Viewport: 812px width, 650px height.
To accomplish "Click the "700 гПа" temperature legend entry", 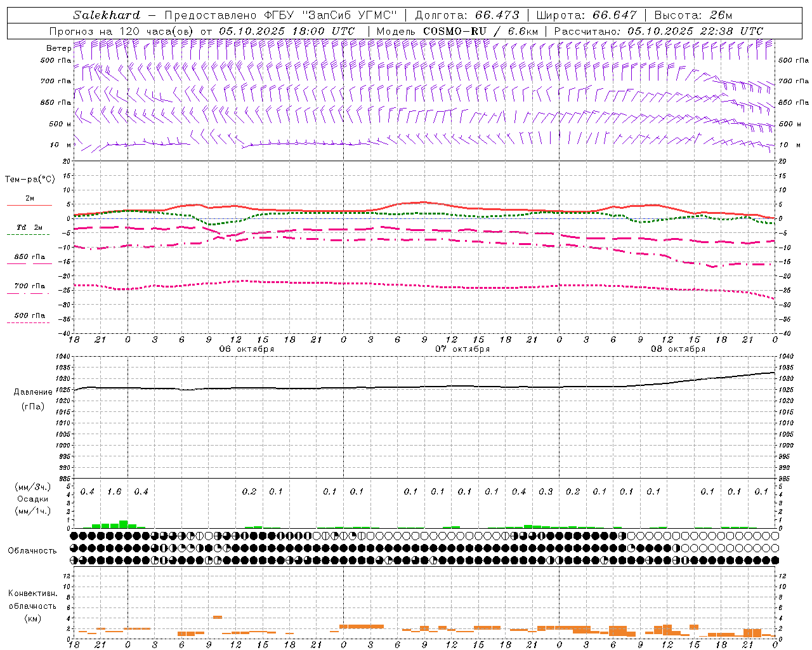I will point(30,286).
